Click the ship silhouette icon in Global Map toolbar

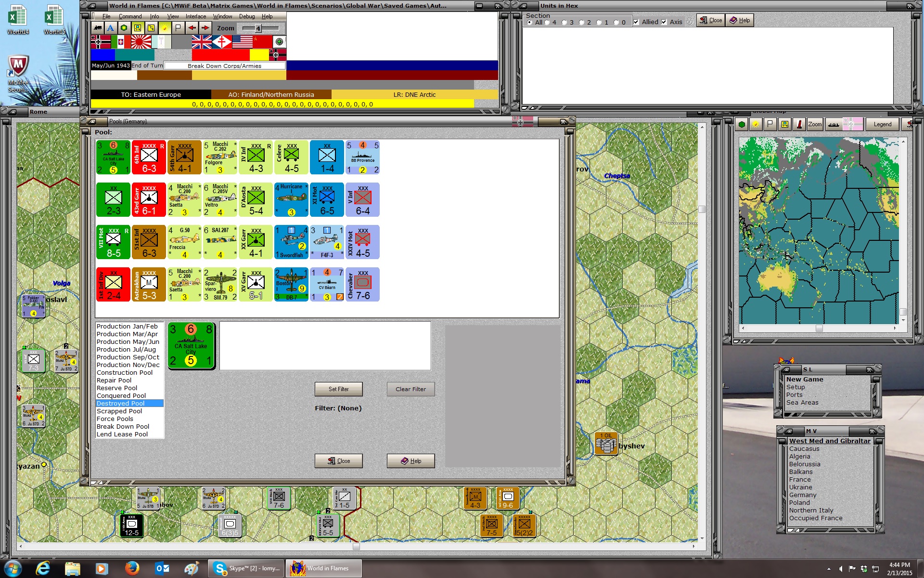[834, 124]
